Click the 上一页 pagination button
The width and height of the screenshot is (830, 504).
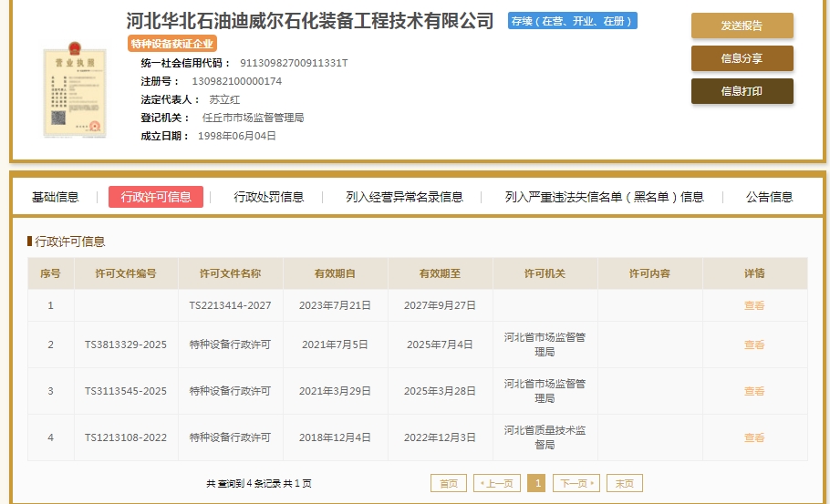497,483
